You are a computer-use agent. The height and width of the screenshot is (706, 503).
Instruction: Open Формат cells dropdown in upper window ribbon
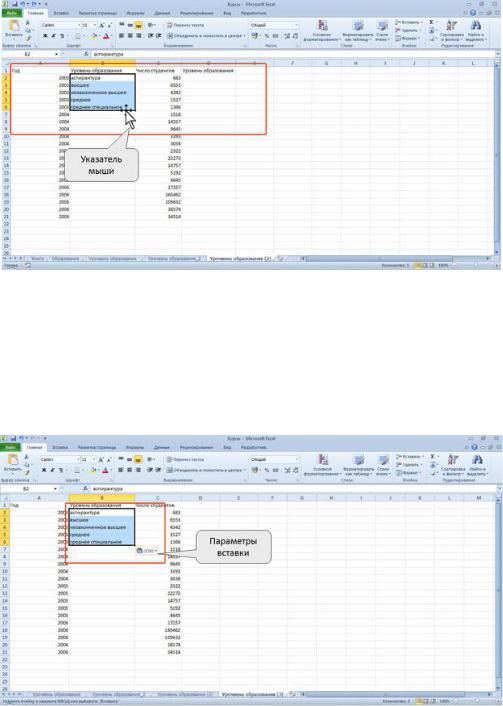tap(408, 38)
